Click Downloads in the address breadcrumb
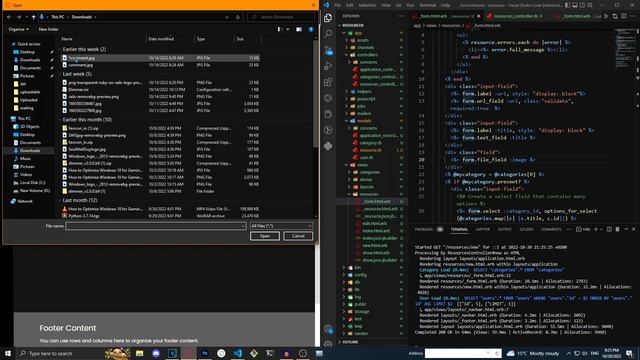640x360 pixels. tap(82, 17)
